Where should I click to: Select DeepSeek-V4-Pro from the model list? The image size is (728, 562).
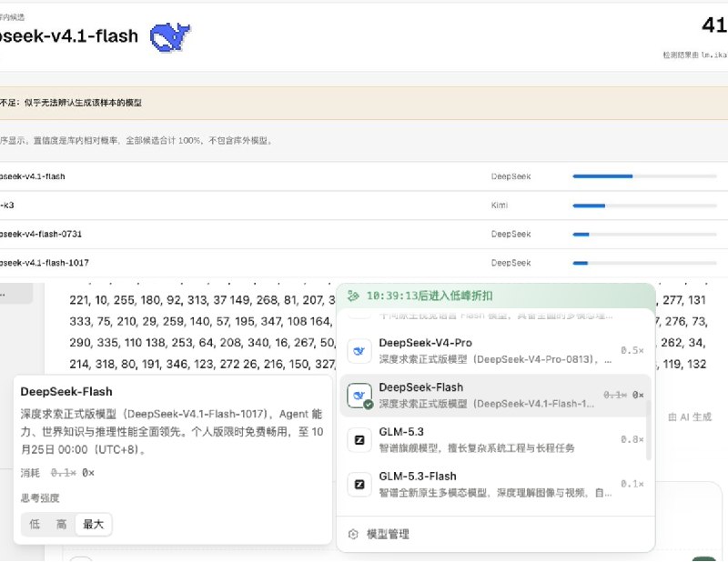pyautogui.click(x=495, y=351)
